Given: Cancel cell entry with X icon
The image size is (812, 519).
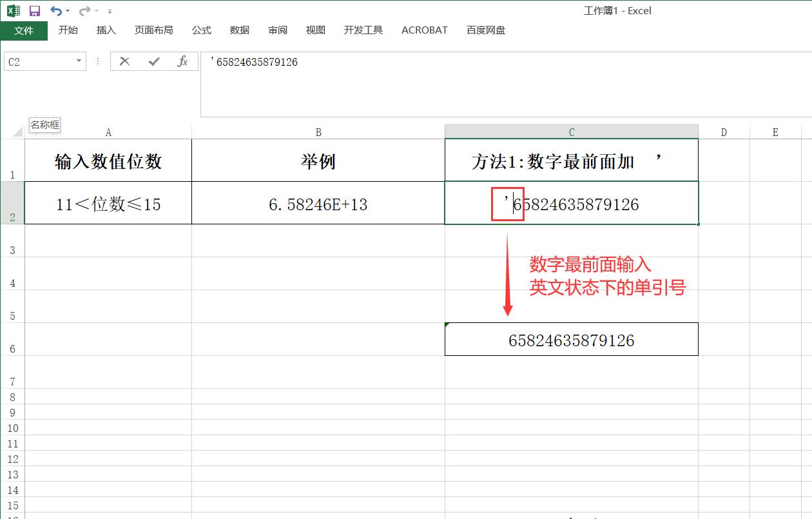Looking at the screenshot, I should click(125, 62).
